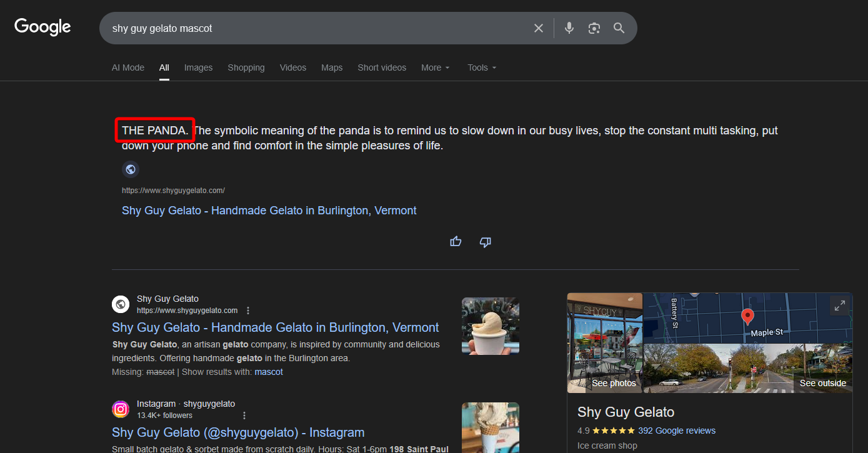Expand the map in knowledge panel
Viewport: 868px width, 453px height.
click(x=839, y=306)
